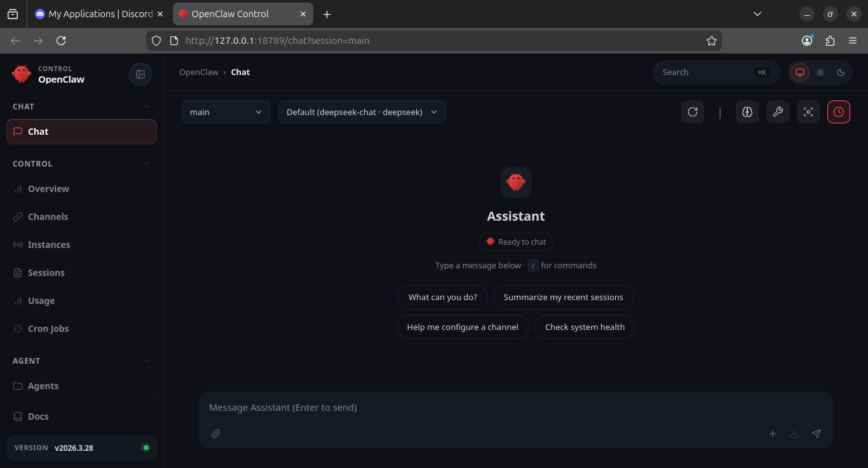
Task: Send message with the paper plane icon
Action: [x=817, y=434]
